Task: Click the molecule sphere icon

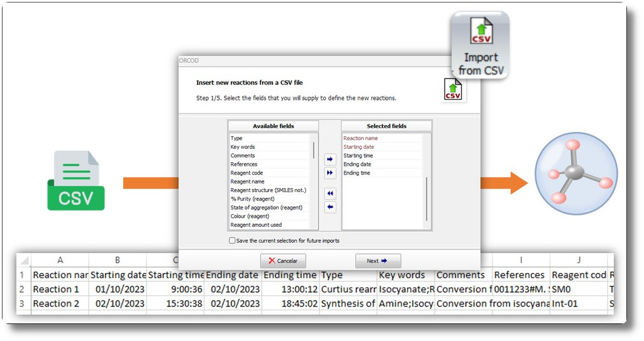Action: point(576,173)
